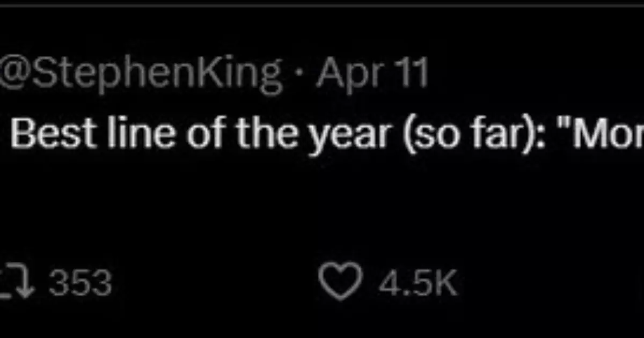Click the dot separator before Apr 11
644x338 pixels.
[x=299, y=74]
